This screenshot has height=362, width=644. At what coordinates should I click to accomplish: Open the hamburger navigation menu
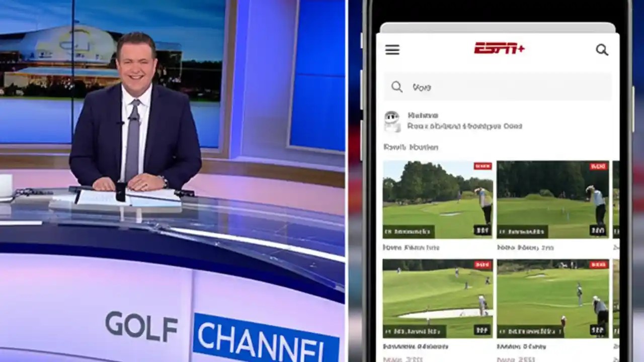[x=392, y=50]
